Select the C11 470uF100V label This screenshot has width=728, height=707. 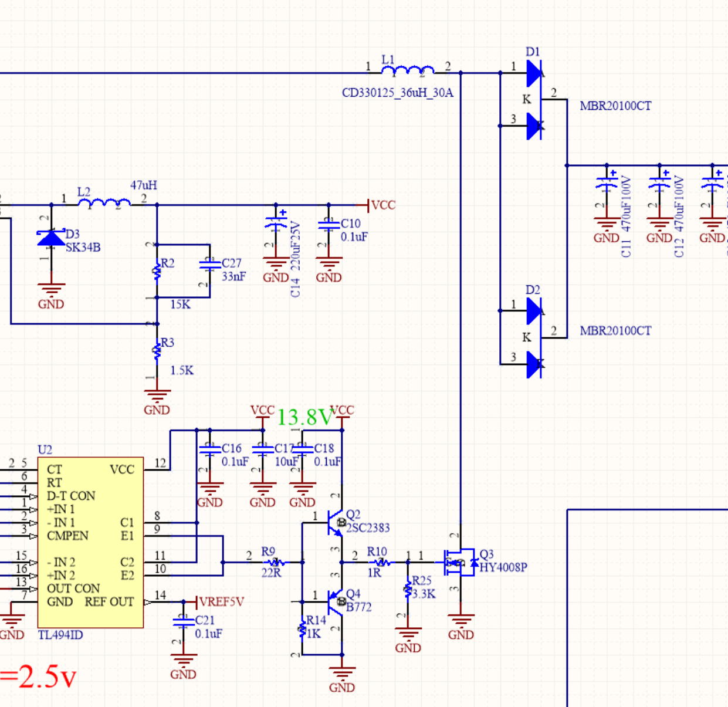tap(626, 217)
